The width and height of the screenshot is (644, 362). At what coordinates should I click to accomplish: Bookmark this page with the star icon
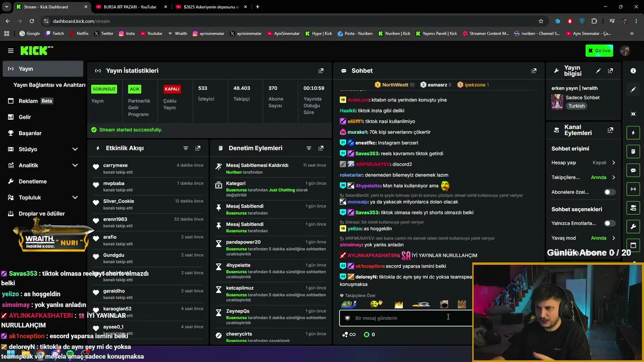(x=541, y=21)
